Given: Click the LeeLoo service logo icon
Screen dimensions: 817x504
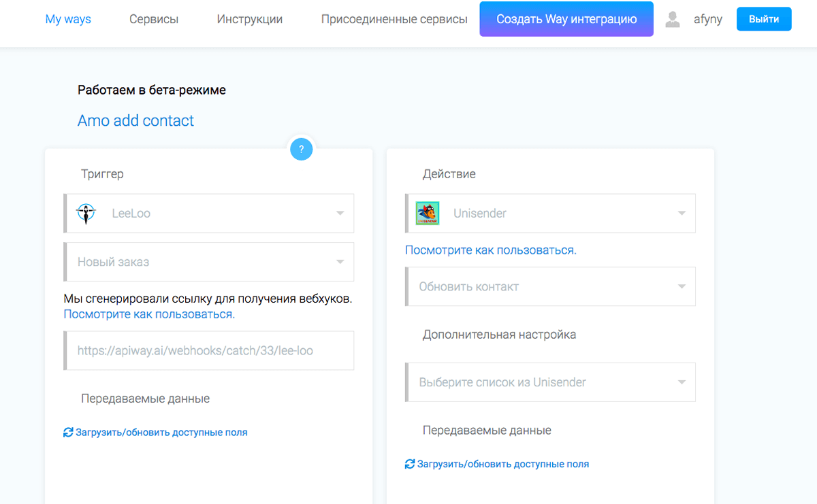Looking at the screenshot, I should click(x=86, y=214).
